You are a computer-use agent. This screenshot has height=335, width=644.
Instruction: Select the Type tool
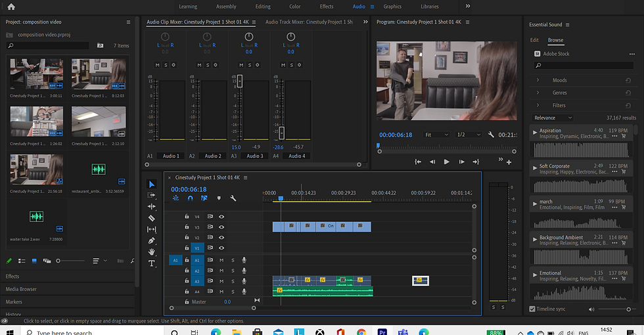[x=152, y=263]
